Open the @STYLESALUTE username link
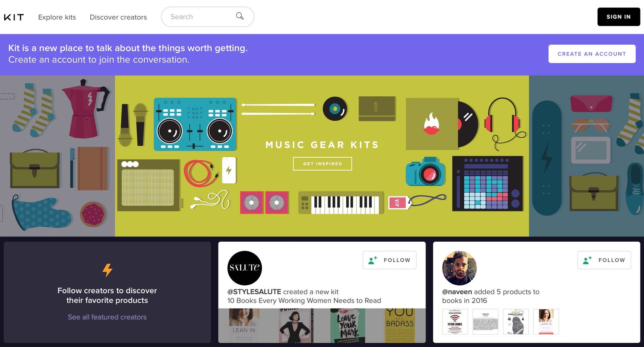This screenshot has height=347, width=644. coord(254,292)
